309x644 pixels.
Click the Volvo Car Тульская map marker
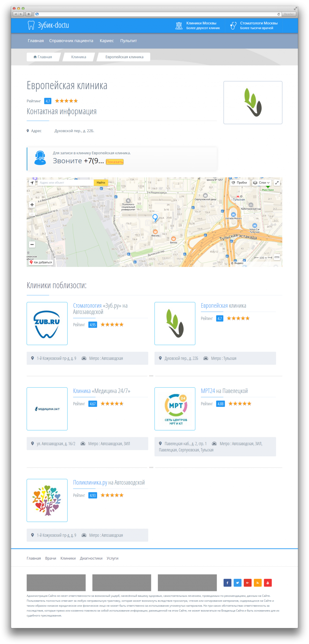(255, 225)
